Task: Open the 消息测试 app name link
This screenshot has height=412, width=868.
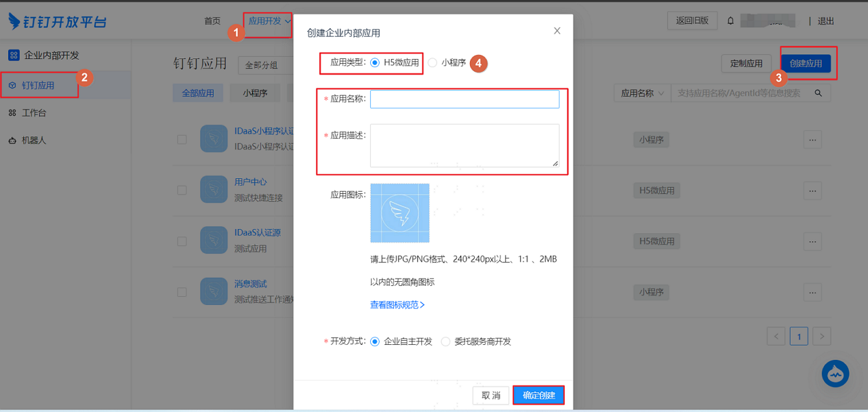Action: click(x=251, y=283)
